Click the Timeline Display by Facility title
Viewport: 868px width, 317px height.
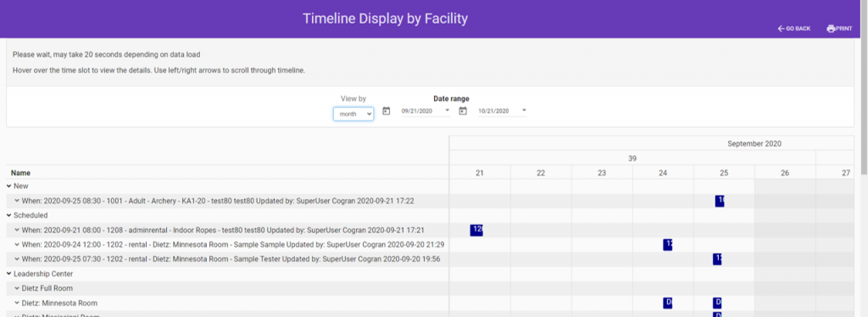pyautogui.click(x=386, y=19)
